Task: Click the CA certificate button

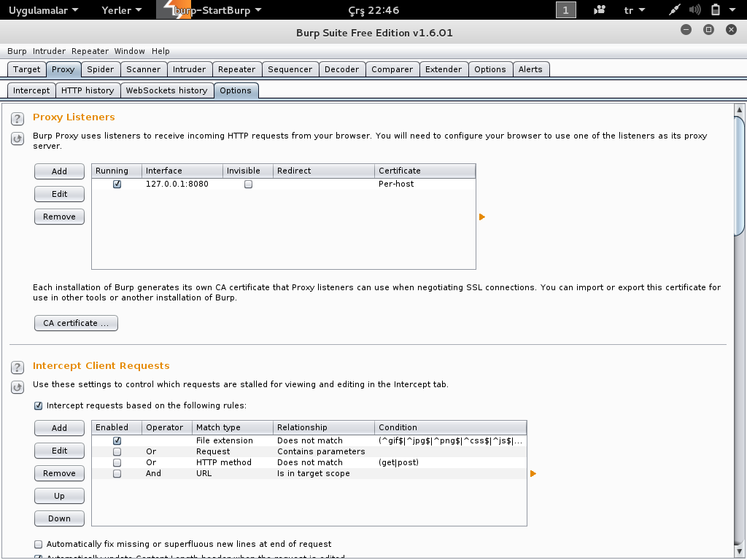Action: pos(76,323)
